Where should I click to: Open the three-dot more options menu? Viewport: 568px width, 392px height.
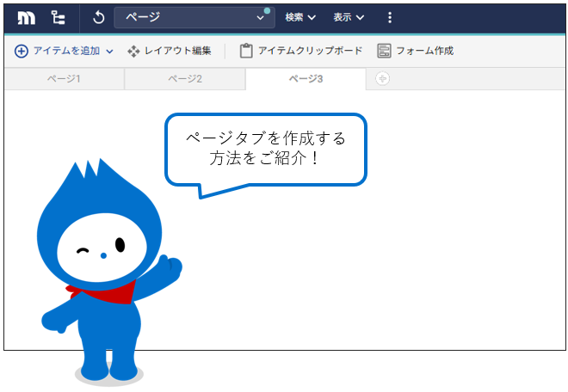point(390,17)
